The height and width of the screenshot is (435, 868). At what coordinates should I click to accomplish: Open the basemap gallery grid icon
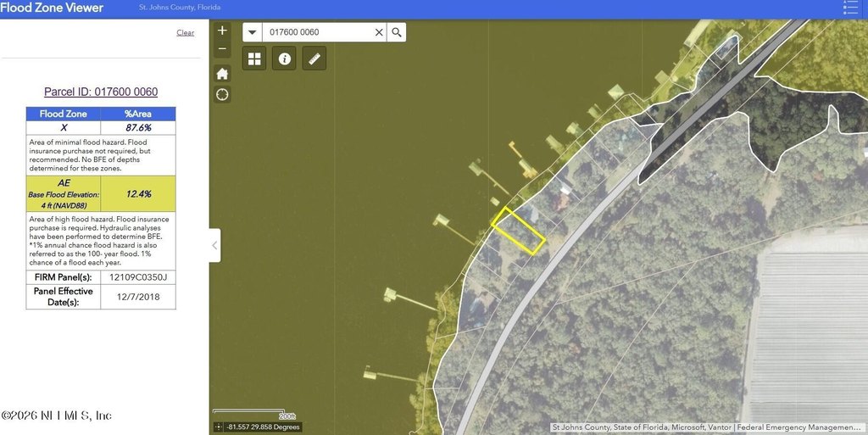pyautogui.click(x=255, y=59)
